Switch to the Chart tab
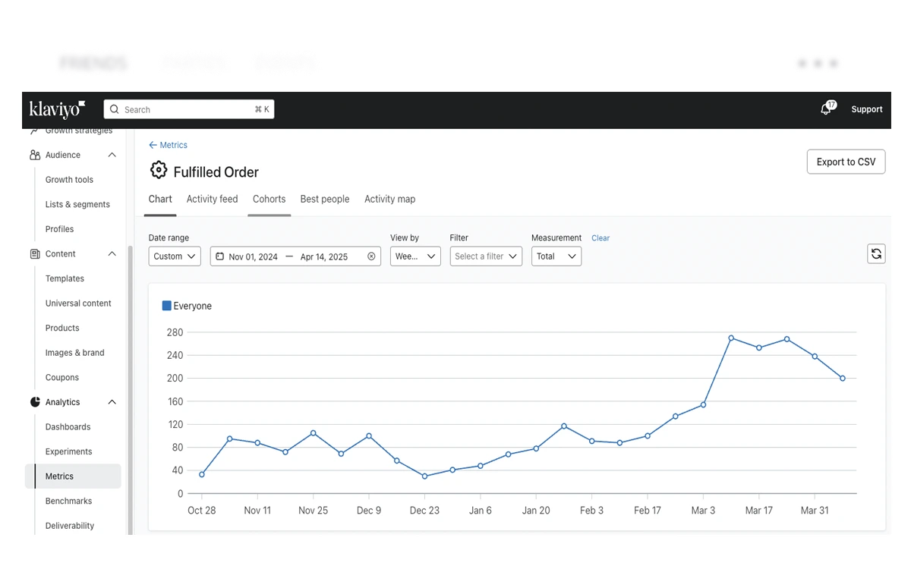This screenshot has height=588, width=911. coord(160,199)
